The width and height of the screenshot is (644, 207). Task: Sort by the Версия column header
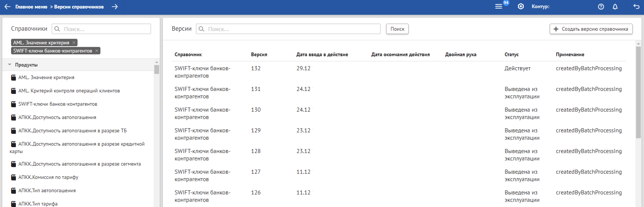259,55
